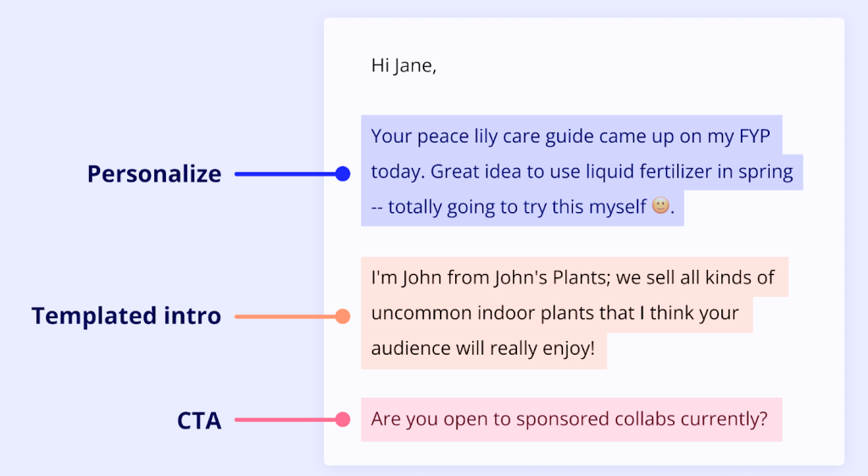Click the CTA label

(199, 420)
